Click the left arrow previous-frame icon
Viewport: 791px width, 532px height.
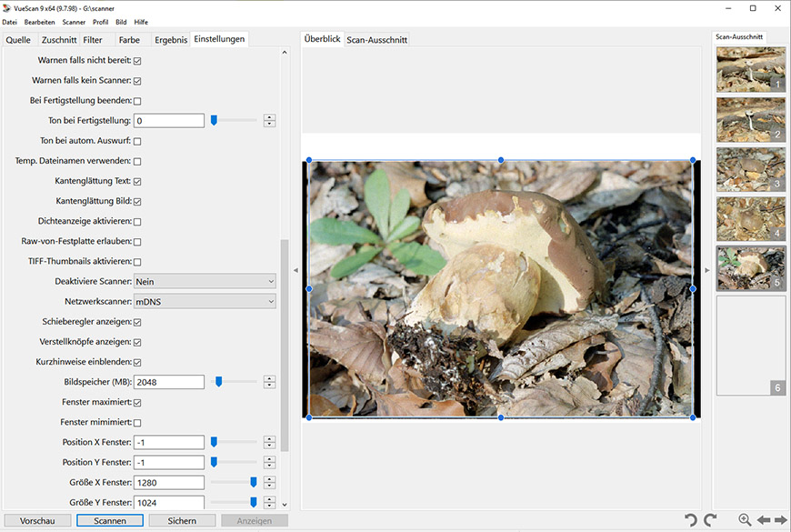(764, 520)
